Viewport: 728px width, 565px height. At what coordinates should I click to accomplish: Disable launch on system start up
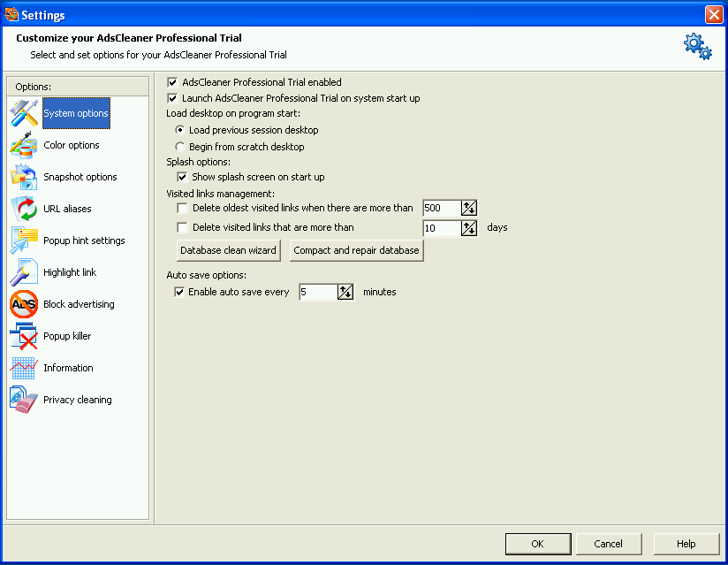pos(172,98)
